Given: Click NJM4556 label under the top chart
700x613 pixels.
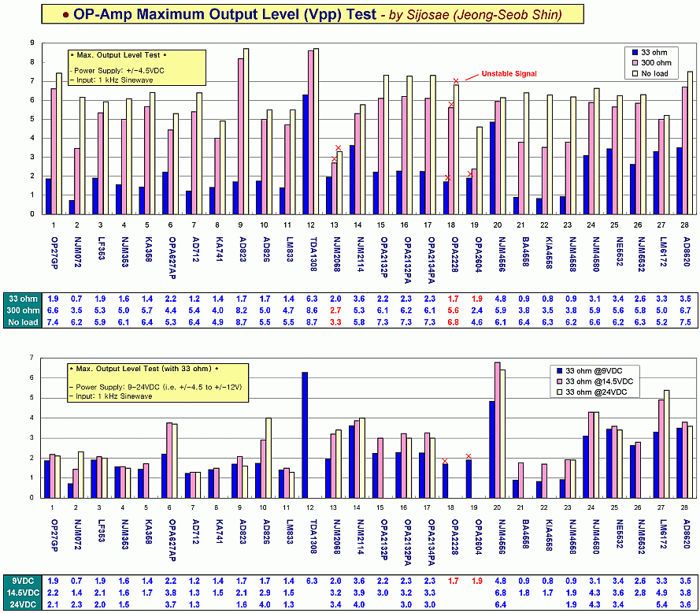Looking at the screenshot, I should tap(501, 254).
